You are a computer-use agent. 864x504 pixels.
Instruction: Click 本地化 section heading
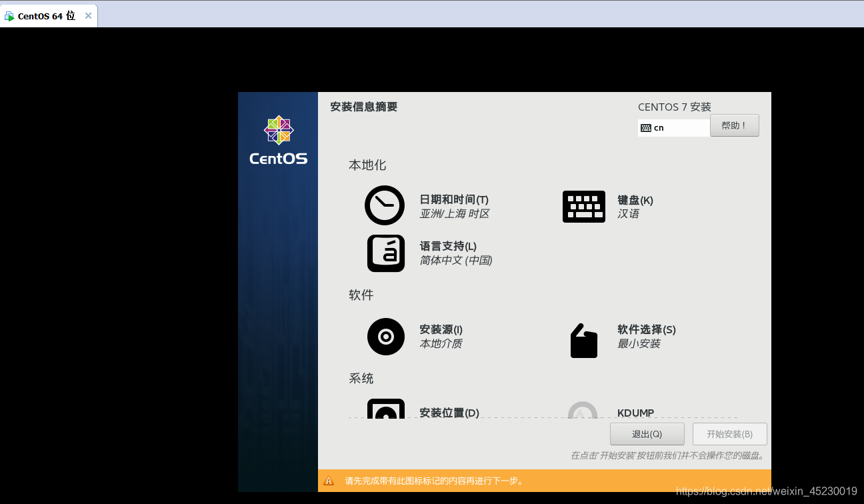pyautogui.click(x=367, y=165)
